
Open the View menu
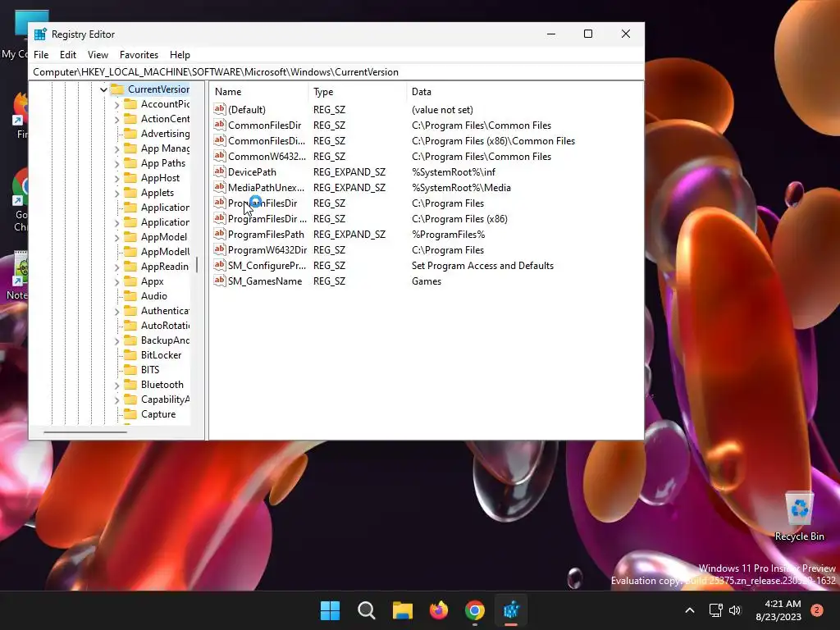point(98,55)
